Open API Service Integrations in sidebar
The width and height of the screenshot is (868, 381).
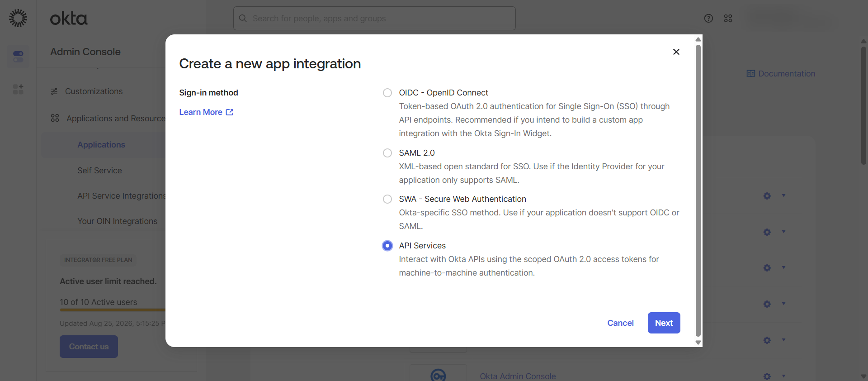[x=122, y=196]
